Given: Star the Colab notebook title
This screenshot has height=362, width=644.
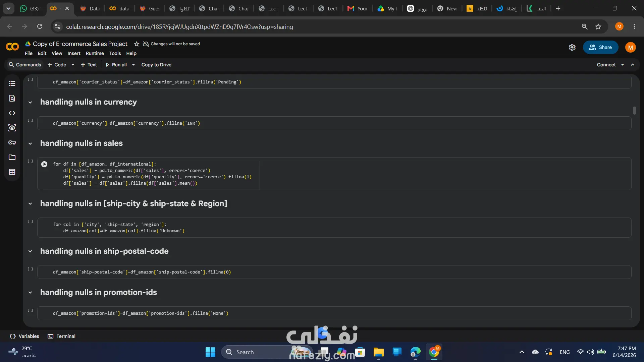Looking at the screenshot, I should point(137,44).
